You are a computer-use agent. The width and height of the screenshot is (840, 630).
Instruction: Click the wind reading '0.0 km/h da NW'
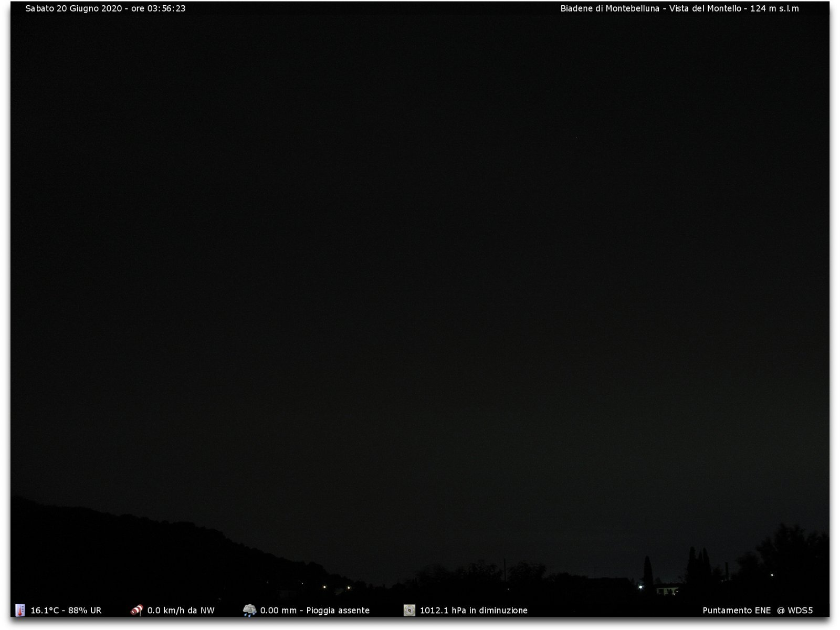coord(181,611)
